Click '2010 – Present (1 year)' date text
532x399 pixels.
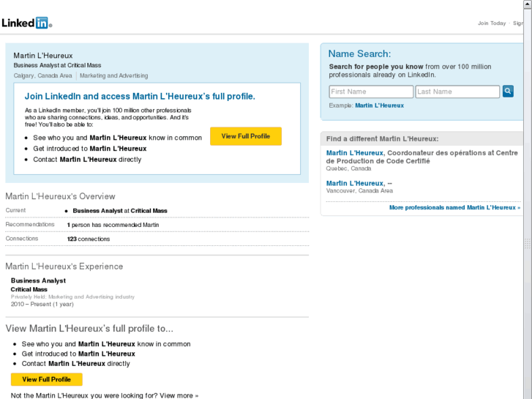click(42, 305)
